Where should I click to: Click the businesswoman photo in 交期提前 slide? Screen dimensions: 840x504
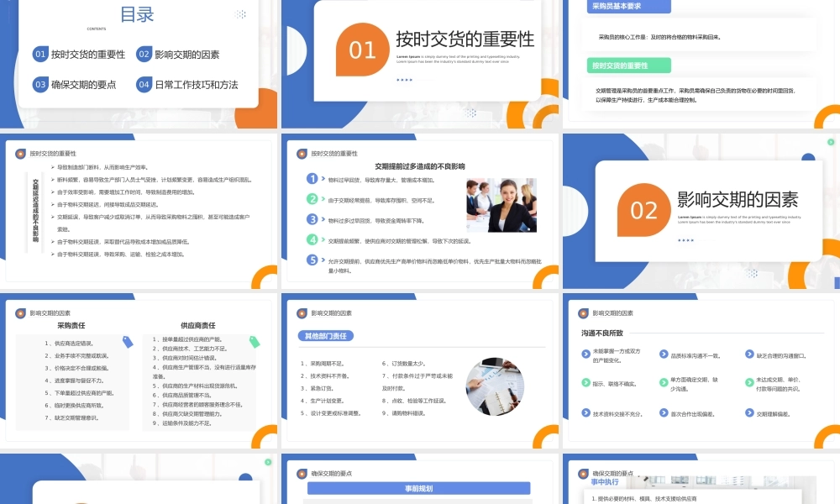501,205
